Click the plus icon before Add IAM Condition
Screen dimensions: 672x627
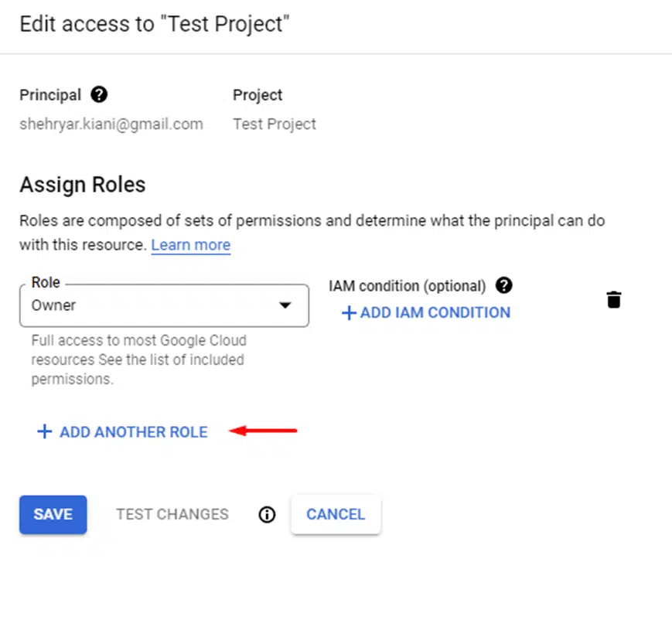tap(349, 313)
